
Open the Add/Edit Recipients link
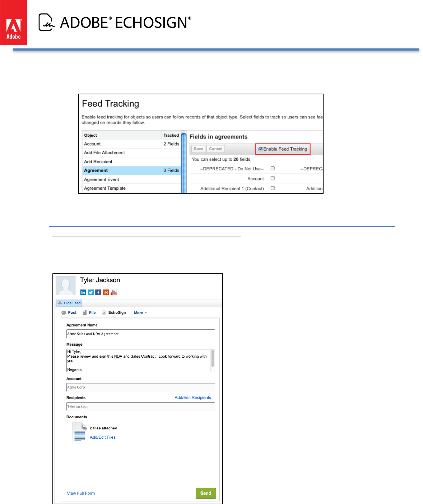click(x=193, y=397)
